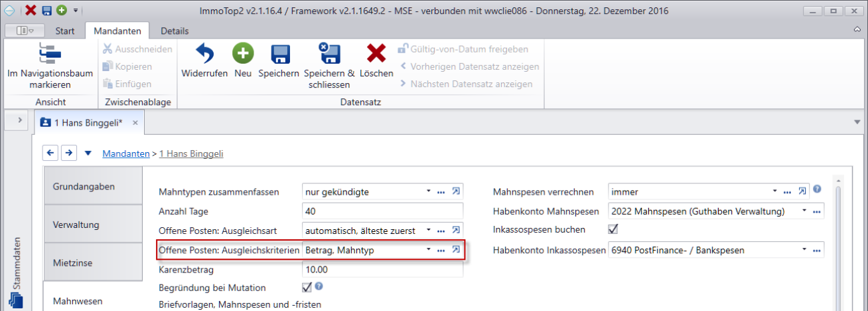Click Gültig-von-Datum freigeben
Viewport: 868px width, 311px height.
pyautogui.click(x=463, y=49)
